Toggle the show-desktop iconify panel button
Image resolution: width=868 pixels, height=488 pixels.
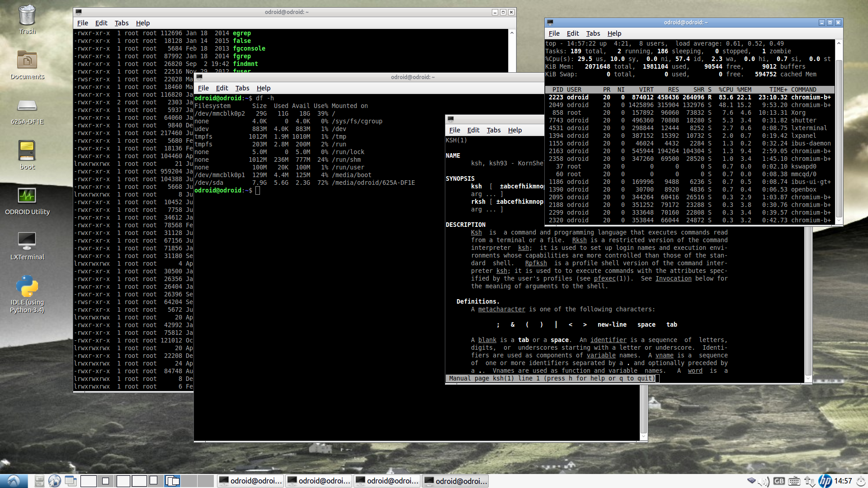[71, 481]
